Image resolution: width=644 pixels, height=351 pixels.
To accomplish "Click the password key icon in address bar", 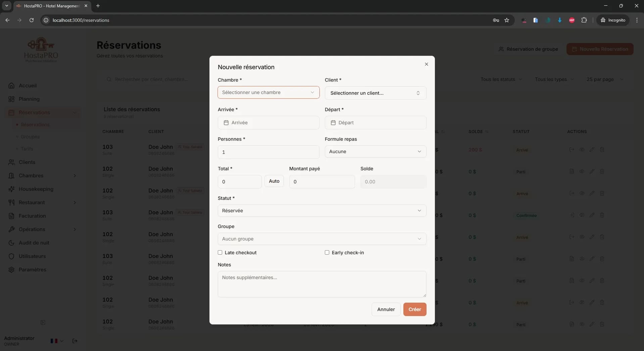I will (496, 20).
